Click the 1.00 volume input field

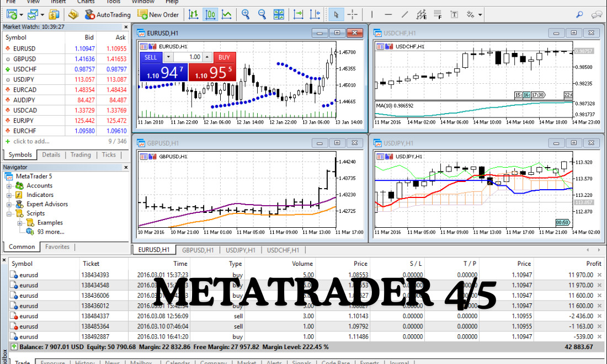click(x=188, y=57)
